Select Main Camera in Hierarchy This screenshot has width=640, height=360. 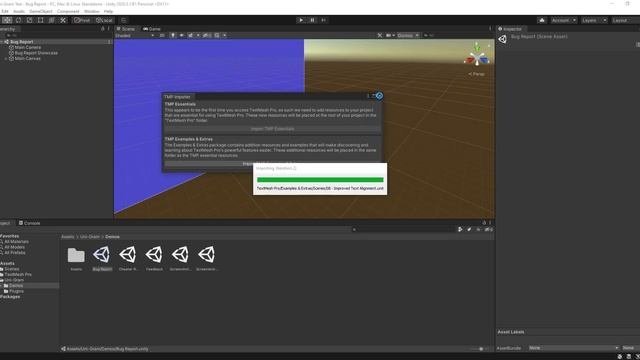[x=27, y=47]
